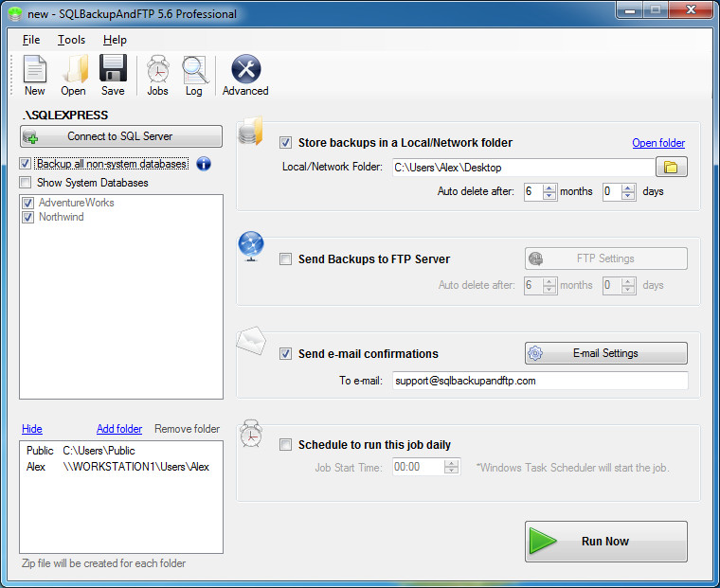Open FTP Settings button
This screenshot has height=588, width=720.
tap(606, 258)
